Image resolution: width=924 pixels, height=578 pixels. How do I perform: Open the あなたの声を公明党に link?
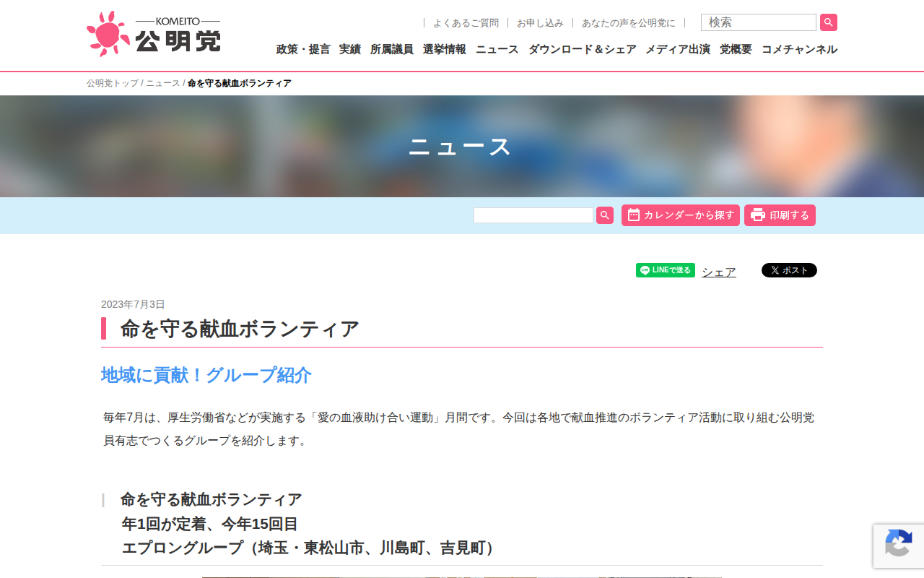pyautogui.click(x=629, y=23)
